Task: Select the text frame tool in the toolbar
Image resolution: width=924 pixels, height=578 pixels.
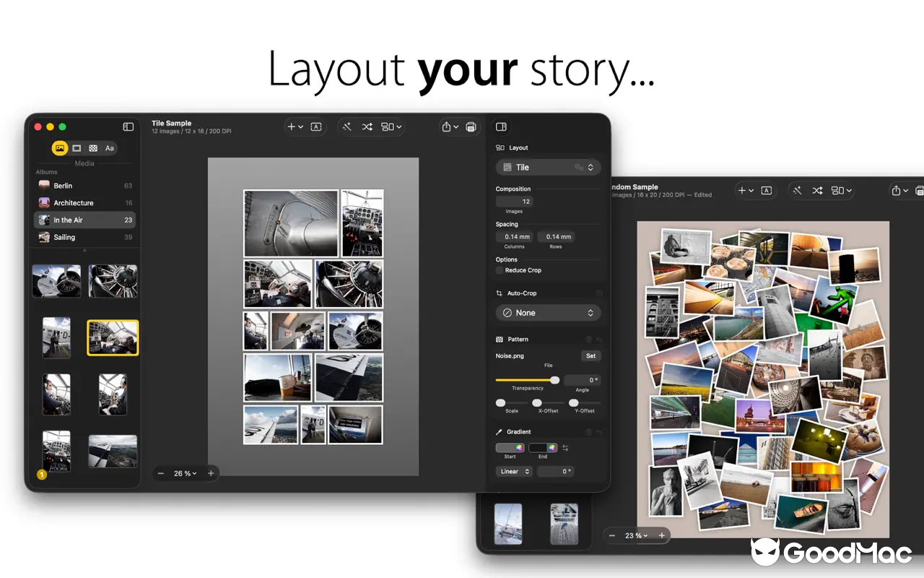Action: coord(315,126)
